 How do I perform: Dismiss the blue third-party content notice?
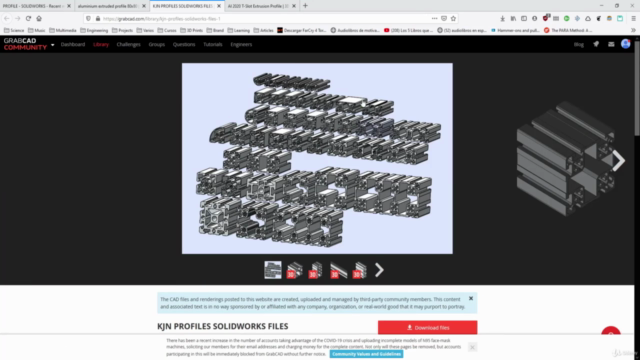point(471,298)
